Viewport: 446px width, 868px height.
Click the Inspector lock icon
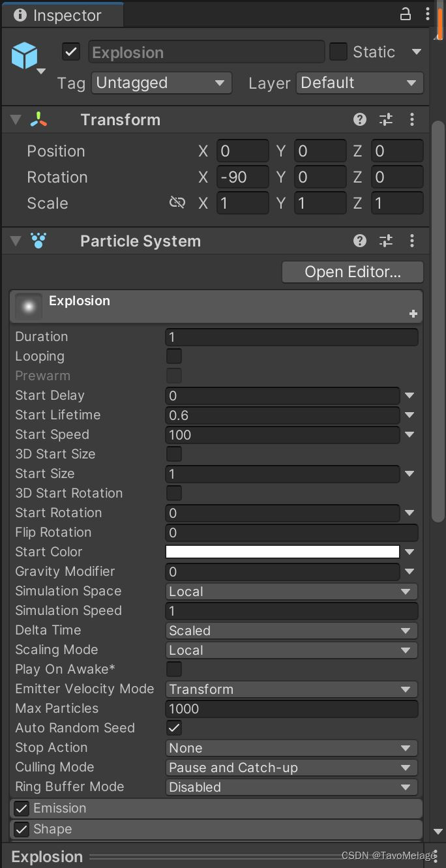[x=405, y=14]
